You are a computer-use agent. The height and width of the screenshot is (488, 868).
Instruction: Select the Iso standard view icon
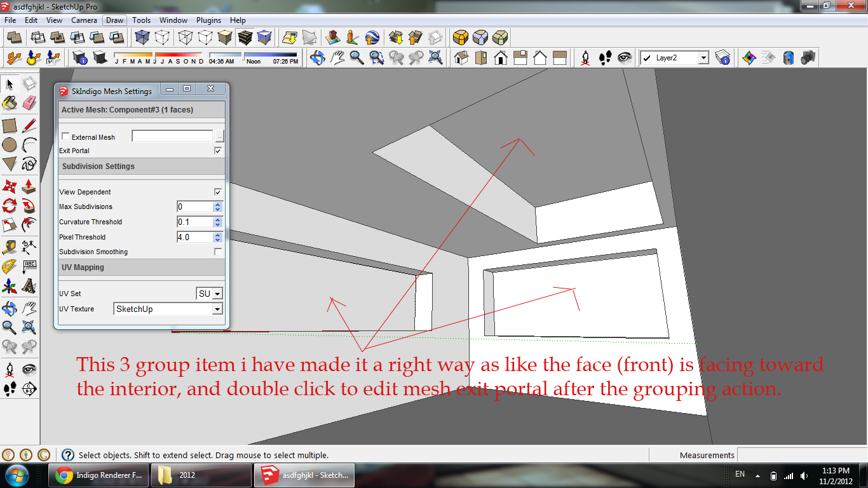click(x=461, y=58)
